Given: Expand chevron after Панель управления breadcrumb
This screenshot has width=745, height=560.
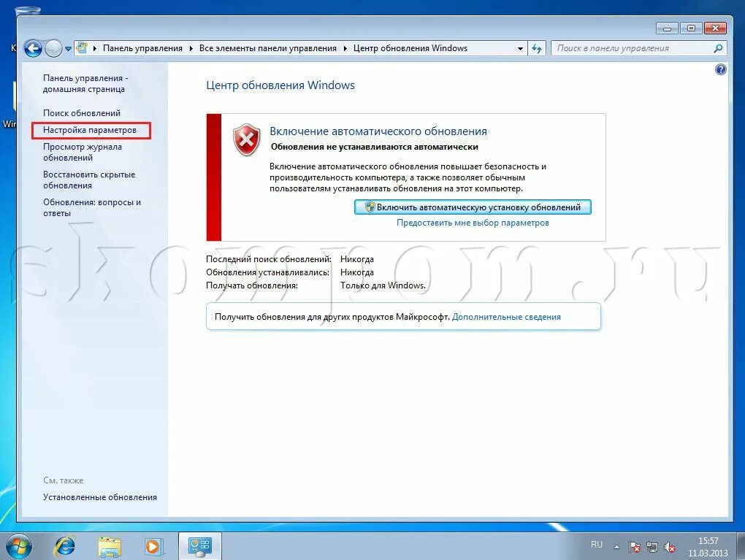Looking at the screenshot, I should click(191, 48).
